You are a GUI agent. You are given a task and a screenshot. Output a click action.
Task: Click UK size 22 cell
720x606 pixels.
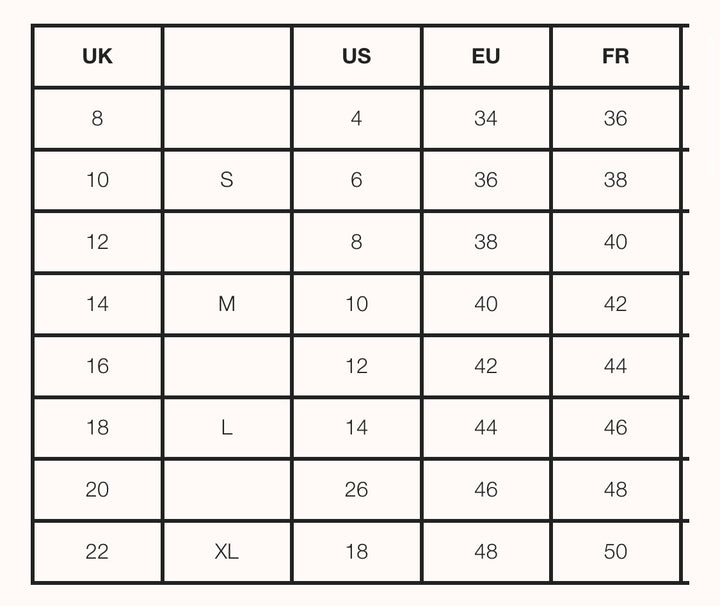(x=97, y=551)
